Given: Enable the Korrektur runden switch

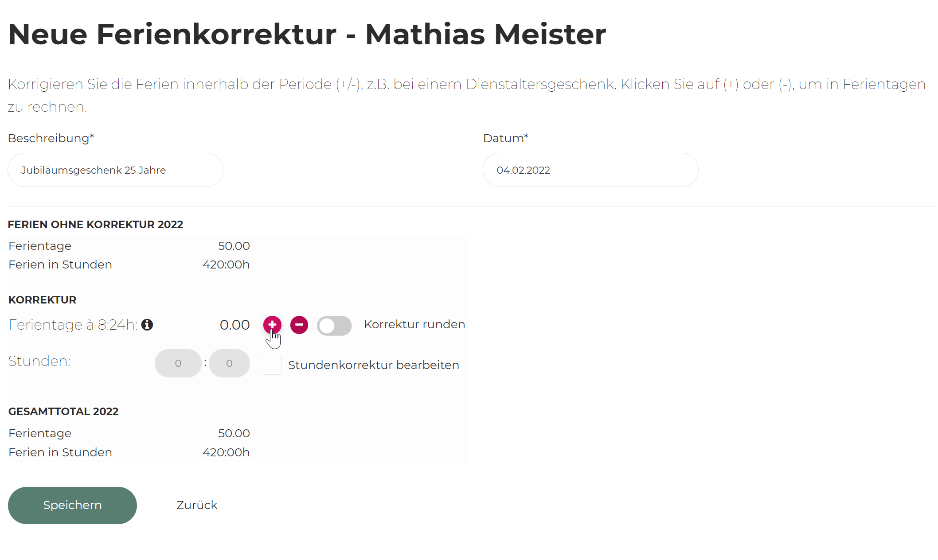Looking at the screenshot, I should (334, 326).
